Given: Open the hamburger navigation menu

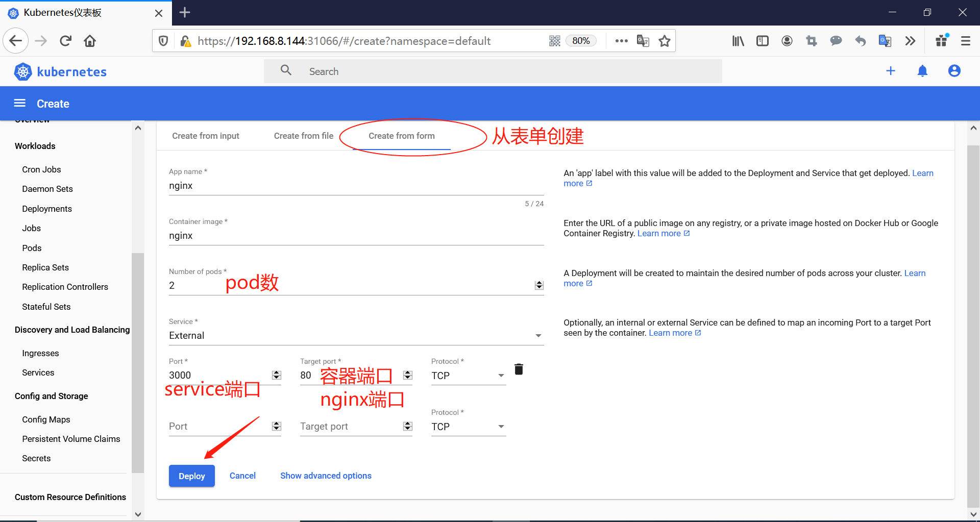Looking at the screenshot, I should 20,104.
